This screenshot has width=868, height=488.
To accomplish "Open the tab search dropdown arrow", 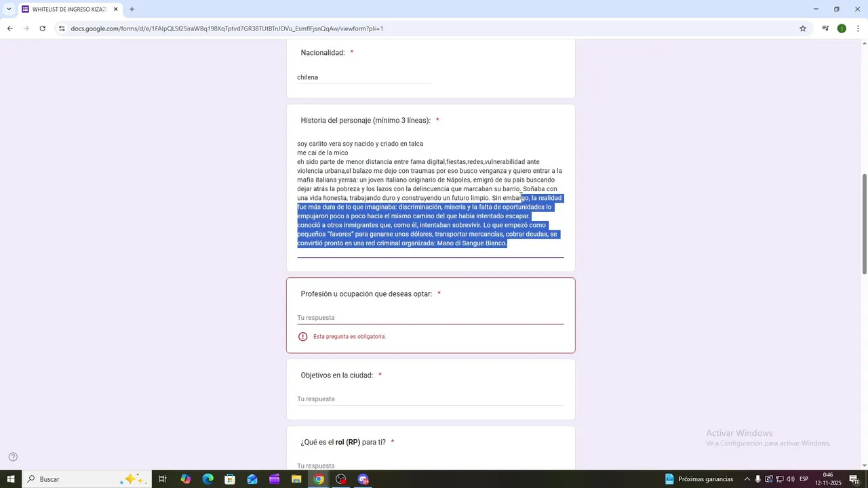I will [9, 9].
